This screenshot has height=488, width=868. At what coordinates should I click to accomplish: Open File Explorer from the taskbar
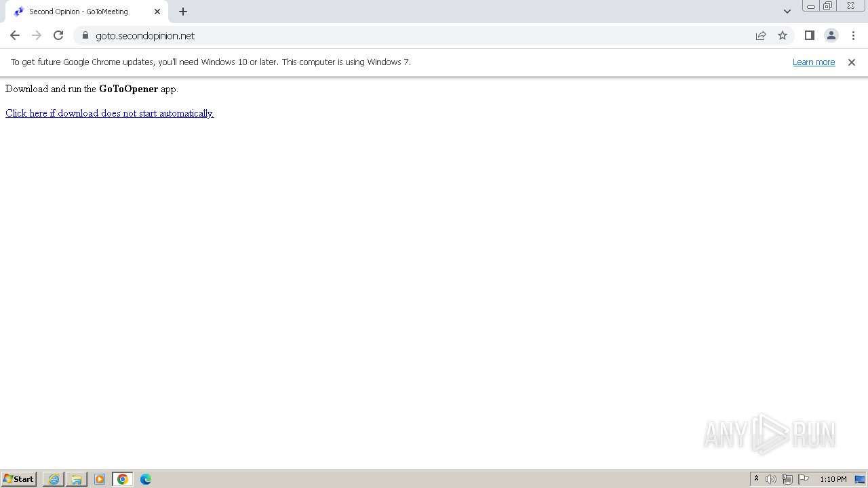pyautogui.click(x=77, y=479)
